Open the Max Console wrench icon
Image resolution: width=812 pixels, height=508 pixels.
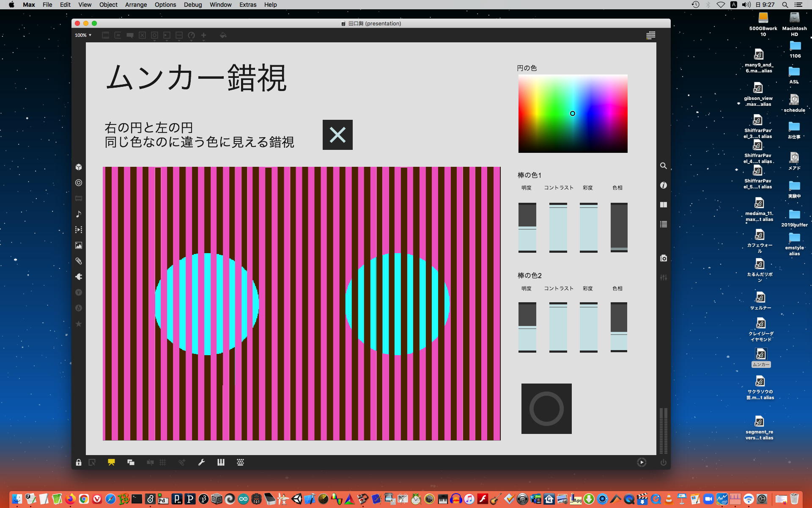(x=201, y=462)
